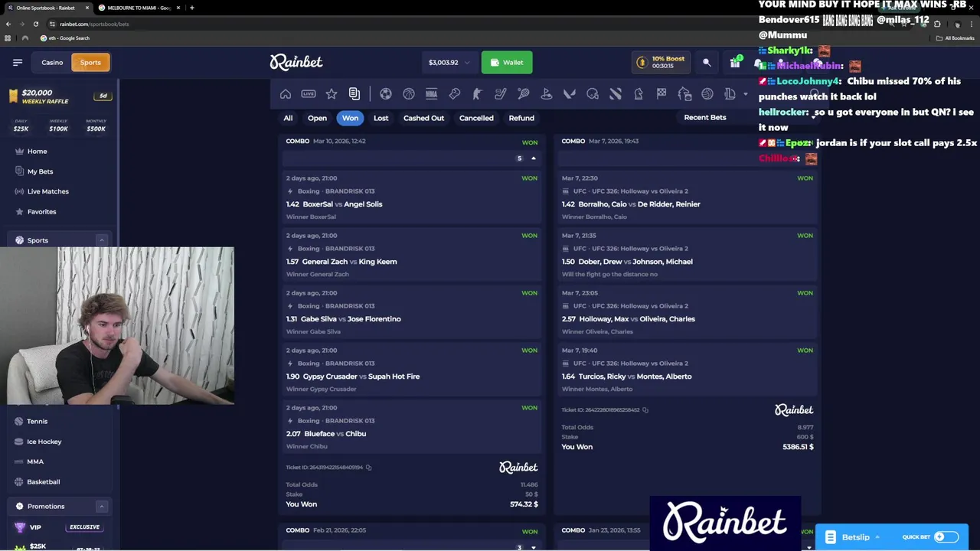Click the Rainbet logo in header
The image size is (980, 551).
tap(296, 63)
